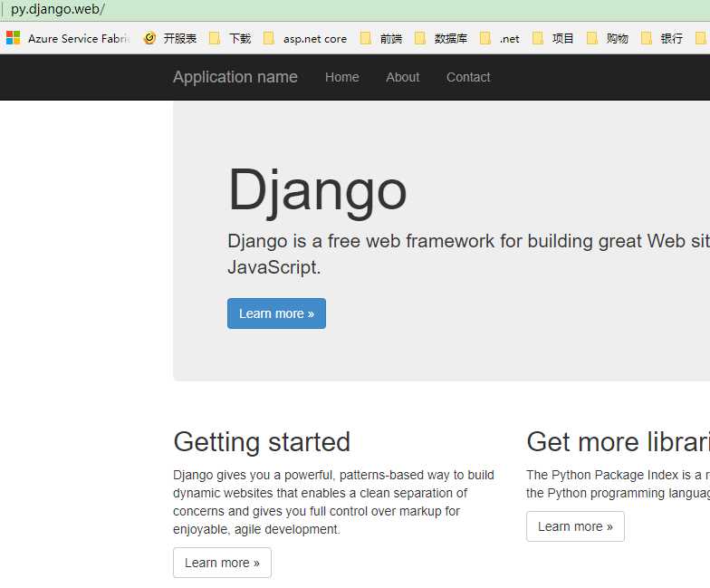Click the Getting started heading
This screenshot has height=588, width=710.
pyautogui.click(x=262, y=442)
